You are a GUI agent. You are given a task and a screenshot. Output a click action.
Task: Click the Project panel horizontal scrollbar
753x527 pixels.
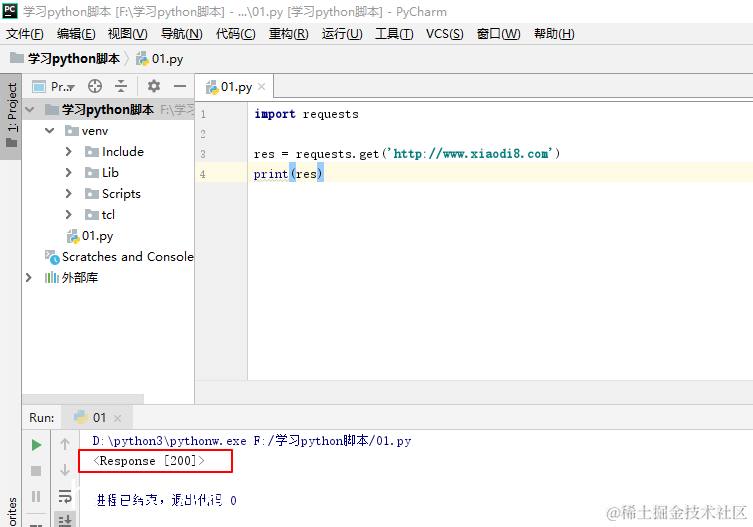[x=83, y=399]
